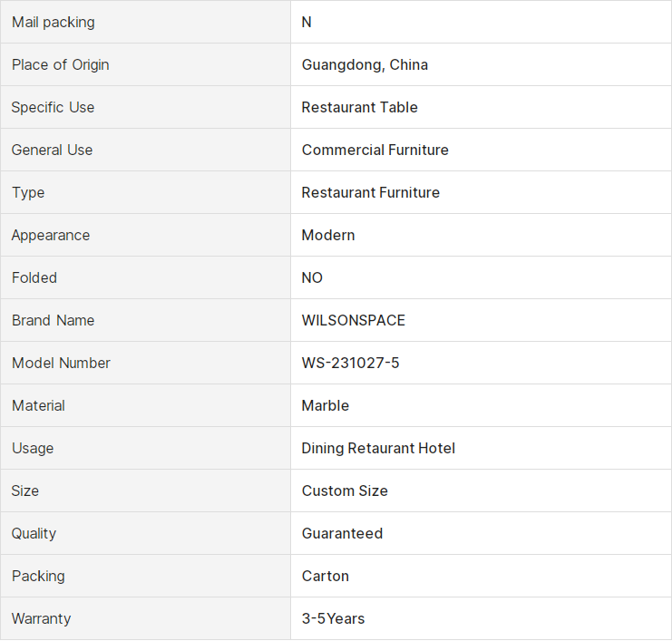Select the Brand Name label
The height and width of the screenshot is (641, 672).
pyautogui.click(x=54, y=321)
